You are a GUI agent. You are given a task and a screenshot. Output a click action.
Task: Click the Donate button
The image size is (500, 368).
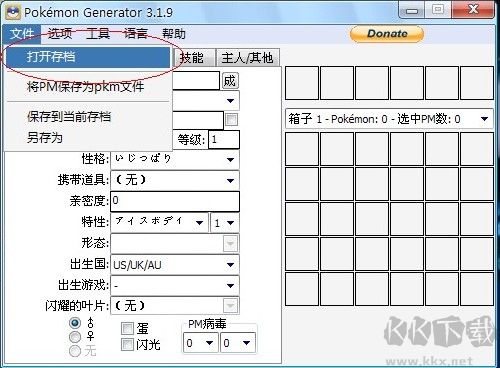click(387, 34)
